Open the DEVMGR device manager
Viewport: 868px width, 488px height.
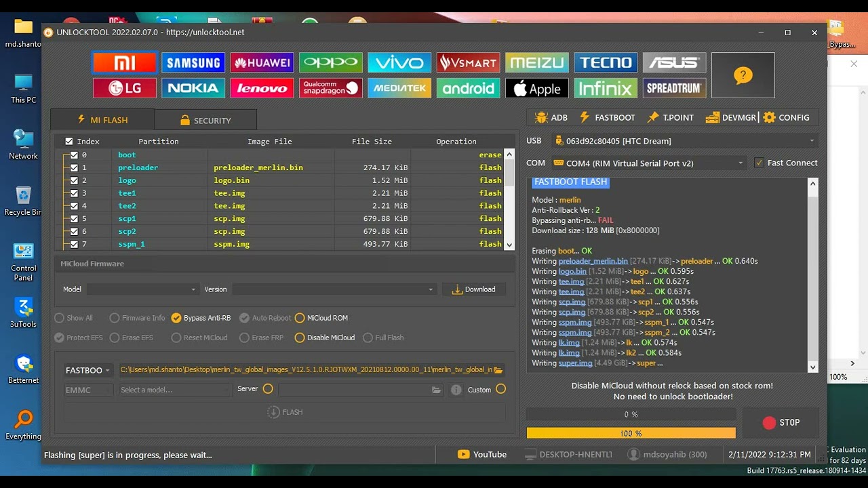[731, 117]
